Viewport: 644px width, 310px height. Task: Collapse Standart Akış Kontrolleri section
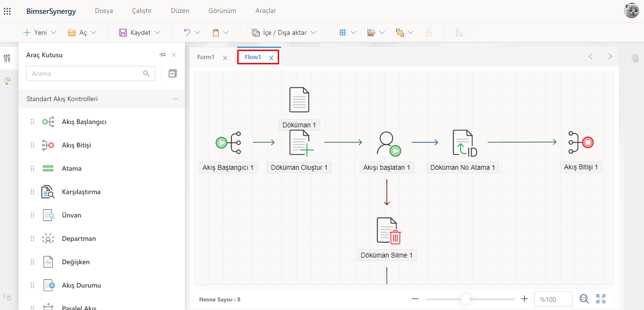(175, 99)
